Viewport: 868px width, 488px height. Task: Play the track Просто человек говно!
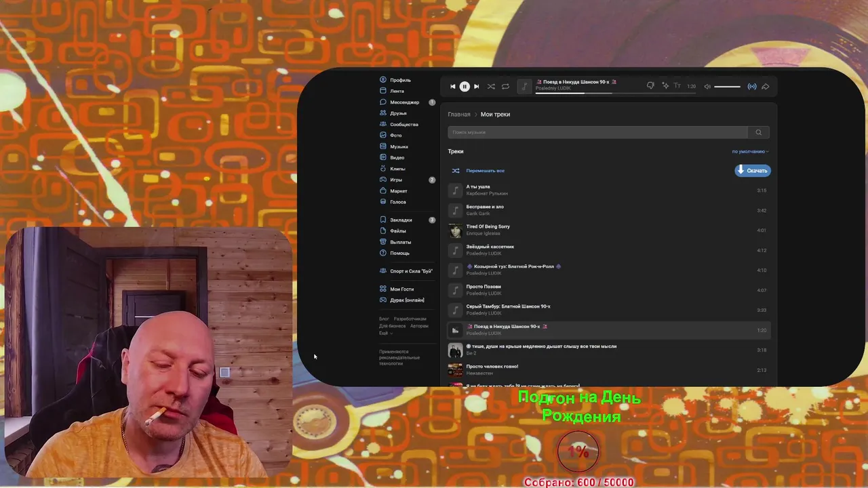609,370
